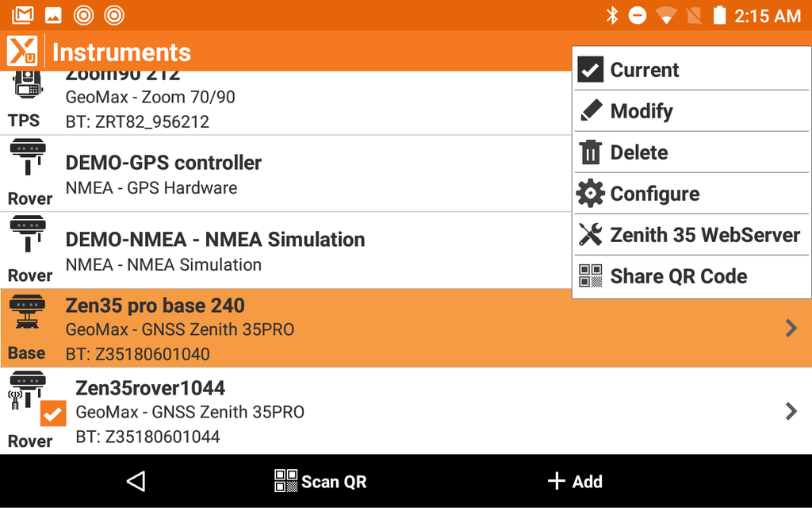Select the Delete trash icon in the menu

tap(591, 152)
